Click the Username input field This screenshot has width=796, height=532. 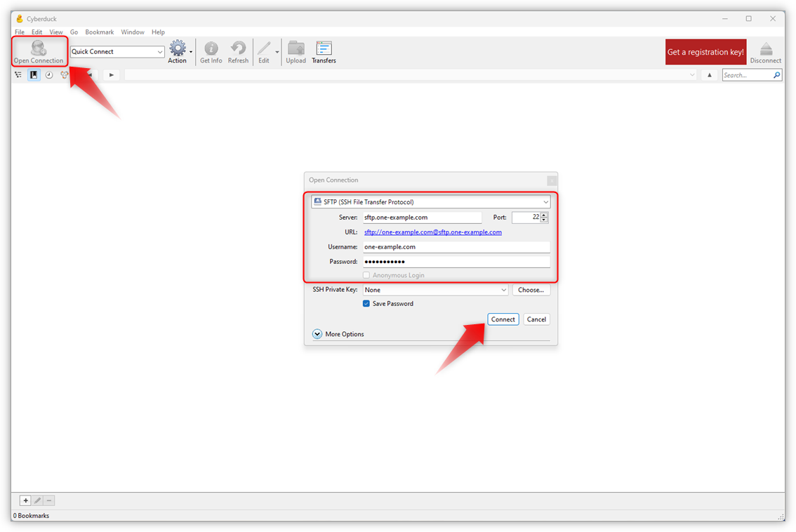click(456, 247)
